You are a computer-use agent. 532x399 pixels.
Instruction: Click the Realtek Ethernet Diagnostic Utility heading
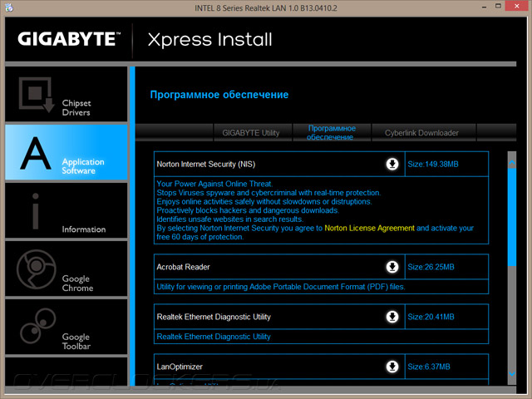pos(214,317)
